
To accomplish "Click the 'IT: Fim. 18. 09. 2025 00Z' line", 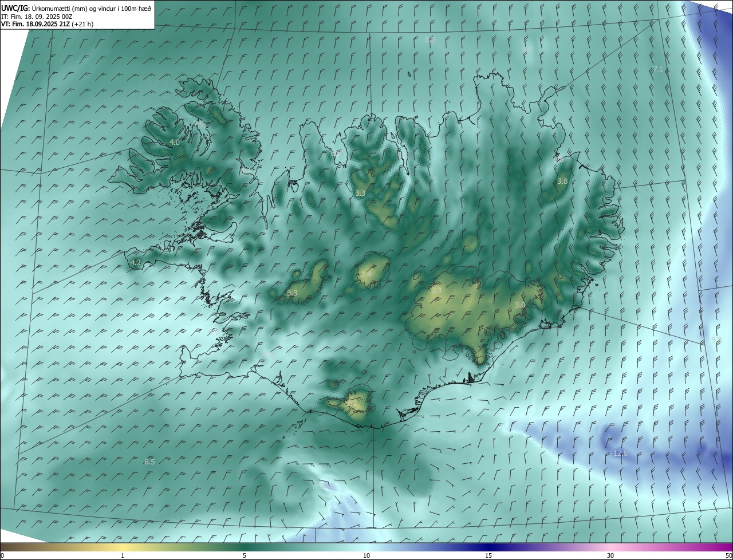I will tap(37, 17).
